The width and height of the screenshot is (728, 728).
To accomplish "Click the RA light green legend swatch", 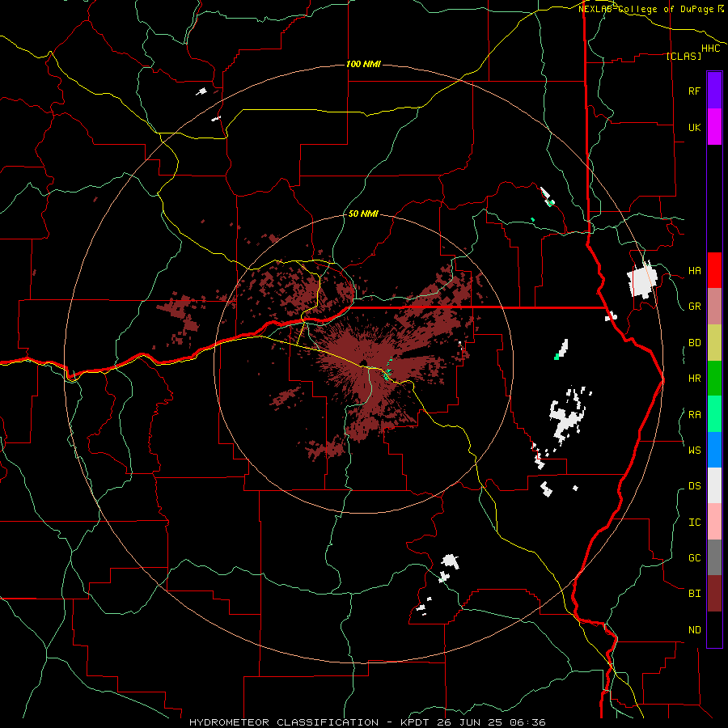I will point(714,414).
